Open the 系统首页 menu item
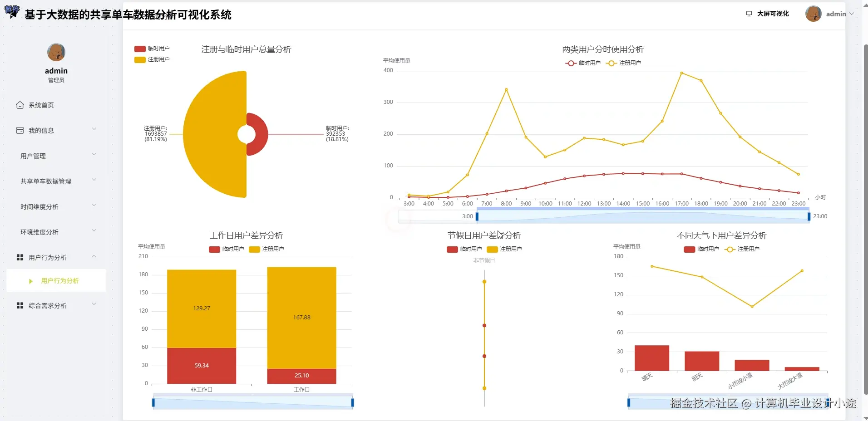The image size is (868, 421). pyautogui.click(x=41, y=105)
